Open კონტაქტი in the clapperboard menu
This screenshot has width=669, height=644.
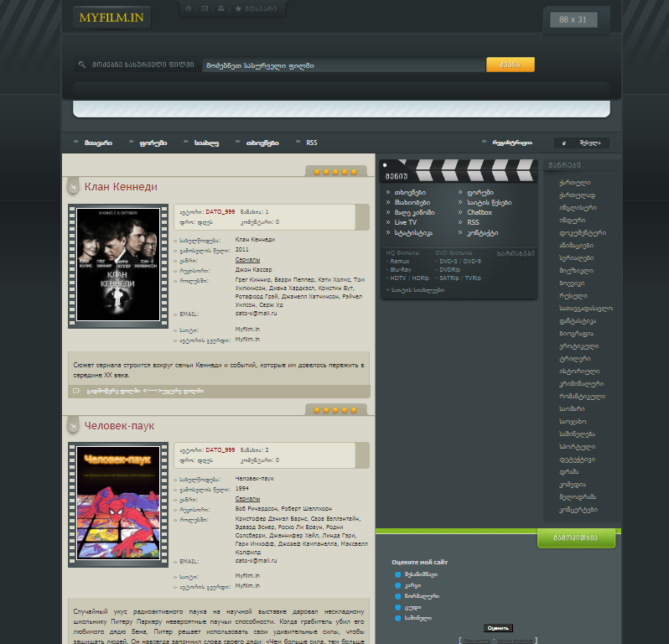pos(483,233)
